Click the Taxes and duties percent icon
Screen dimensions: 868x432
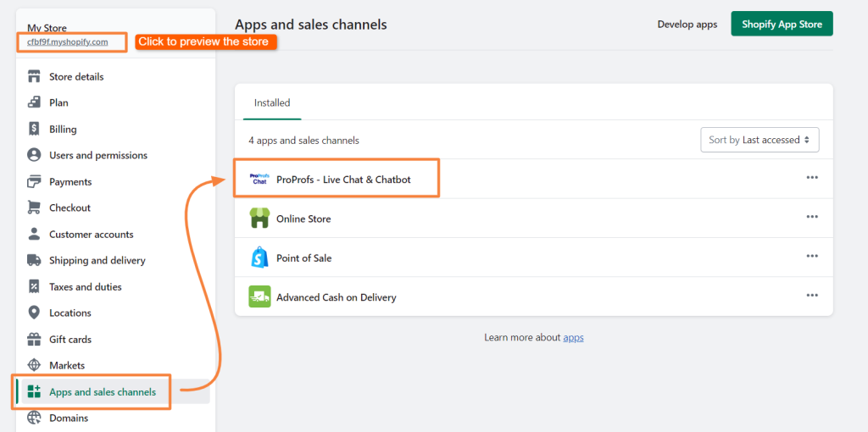click(x=34, y=286)
